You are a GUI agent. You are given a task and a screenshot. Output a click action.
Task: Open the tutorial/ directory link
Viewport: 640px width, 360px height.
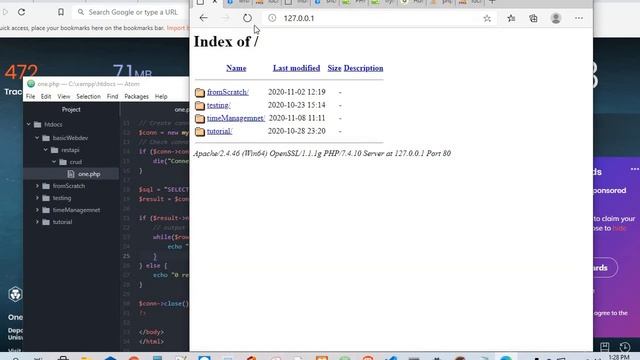pos(219,131)
